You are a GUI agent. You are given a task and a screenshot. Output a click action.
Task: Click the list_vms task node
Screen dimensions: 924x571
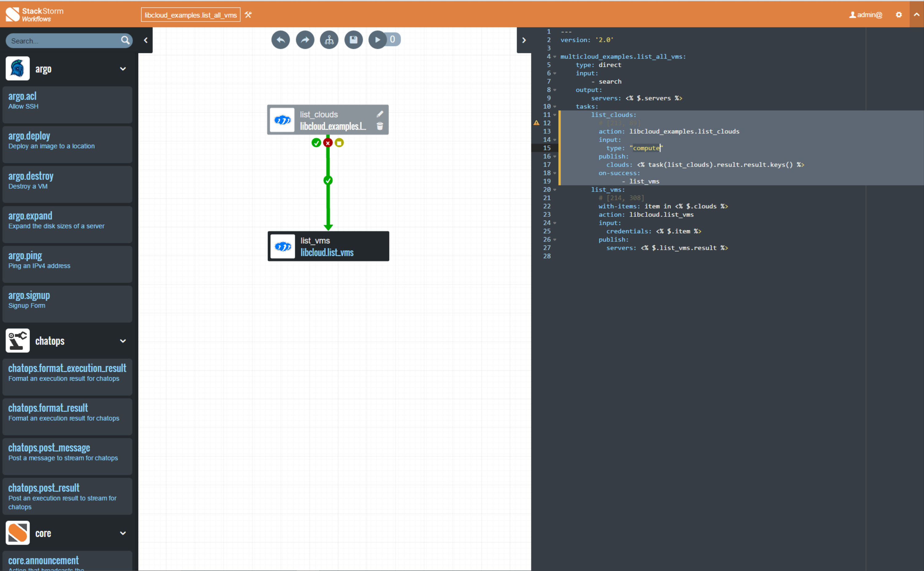coord(328,246)
